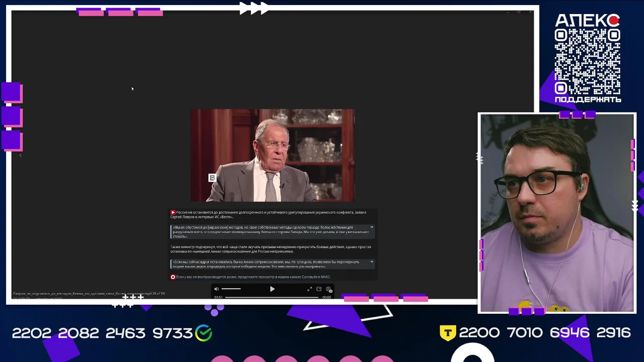
Task: Click the remaining time -00:00 label
Action: coord(326,297)
